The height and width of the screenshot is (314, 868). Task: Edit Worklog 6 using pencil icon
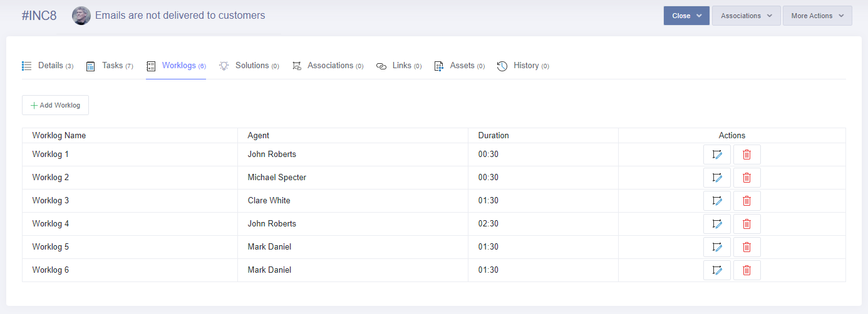pyautogui.click(x=717, y=270)
